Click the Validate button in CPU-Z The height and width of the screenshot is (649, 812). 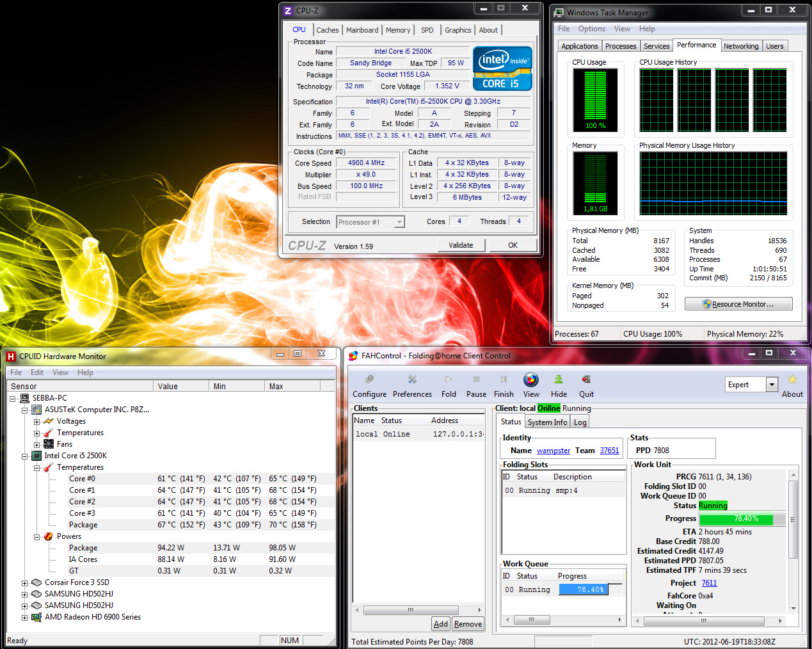tap(461, 245)
